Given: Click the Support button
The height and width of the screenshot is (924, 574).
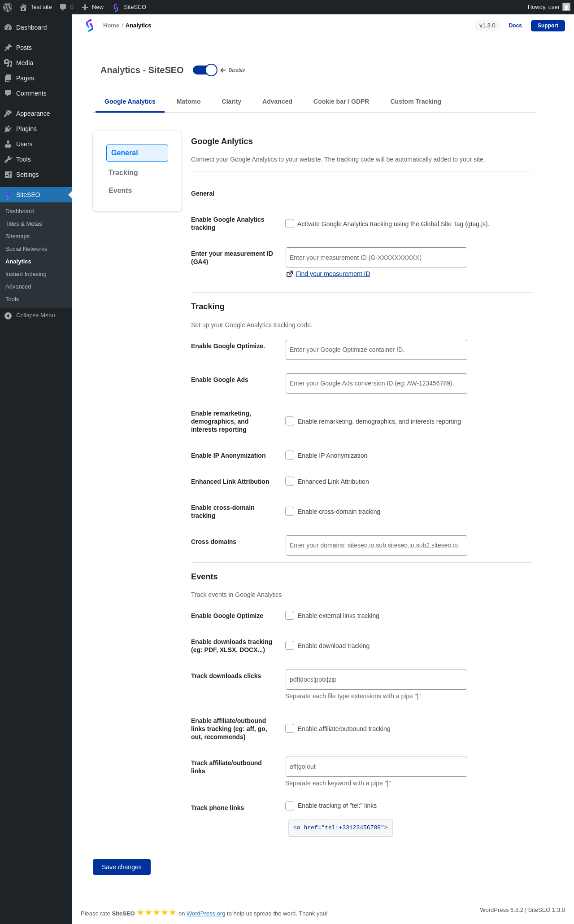Looking at the screenshot, I should pos(548,26).
